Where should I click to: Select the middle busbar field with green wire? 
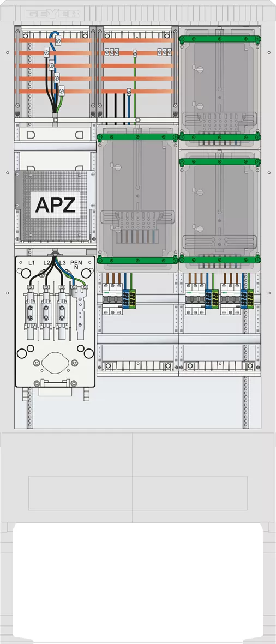pos(137,74)
